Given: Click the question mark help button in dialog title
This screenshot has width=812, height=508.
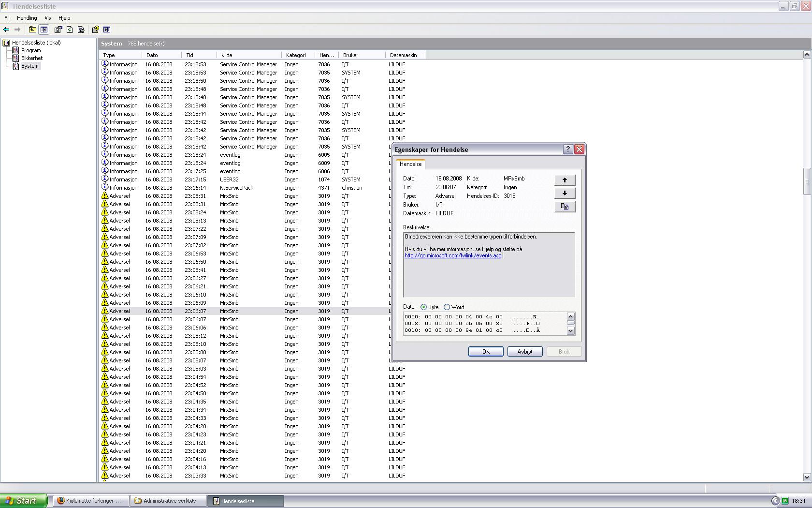Looking at the screenshot, I should coord(568,149).
